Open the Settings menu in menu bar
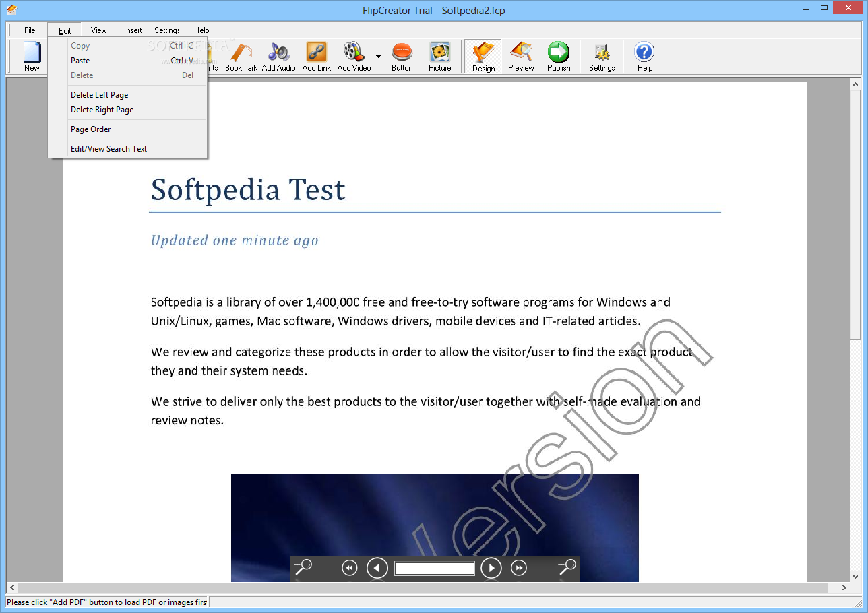868x613 pixels. pos(167,30)
